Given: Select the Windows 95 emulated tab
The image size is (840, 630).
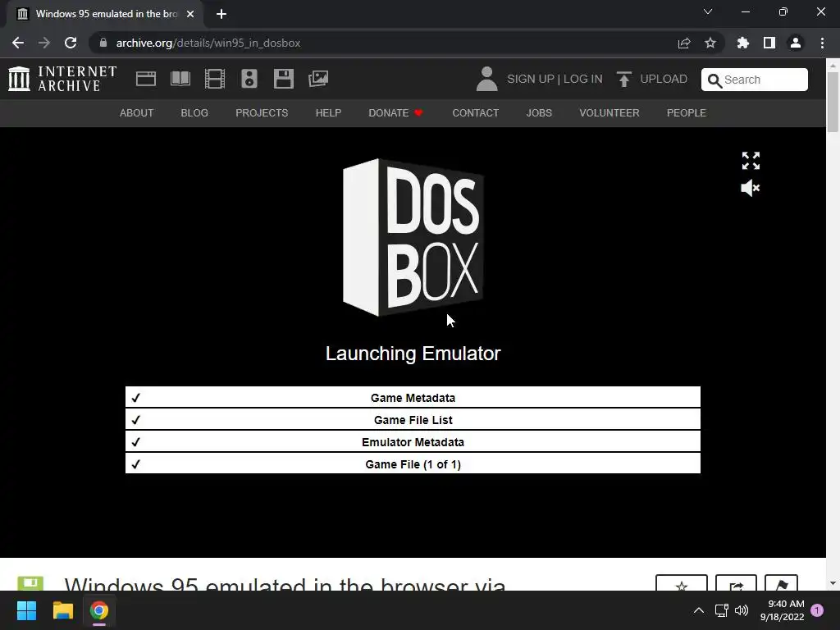Looking at the screenshot, I should coord(104,14).
